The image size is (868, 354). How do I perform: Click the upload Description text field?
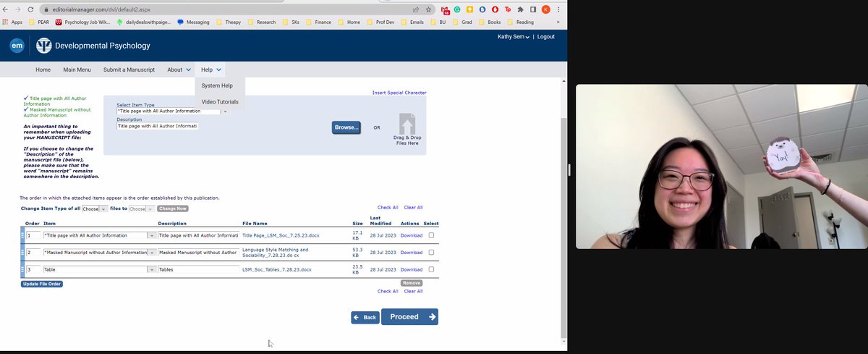coord(158,126)
